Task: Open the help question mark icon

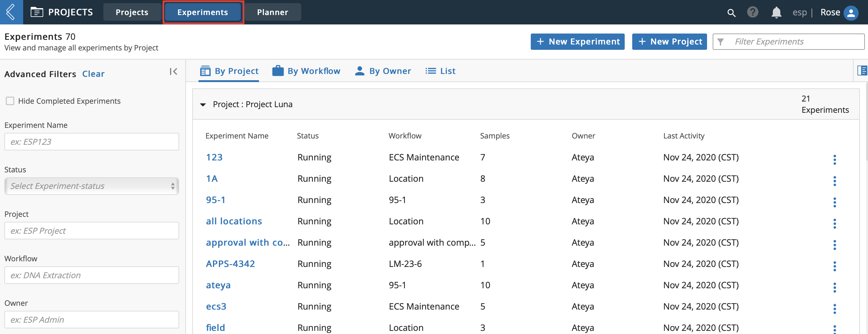Action: tap(752, 12)
